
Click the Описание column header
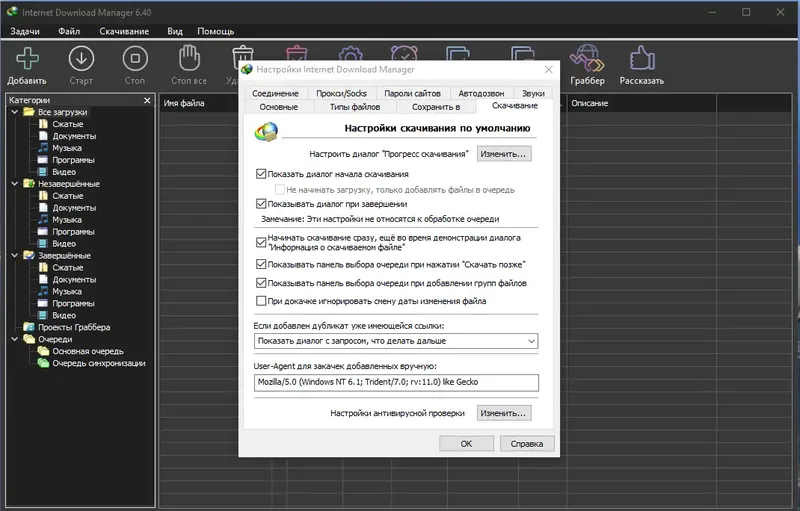[590, 104]
